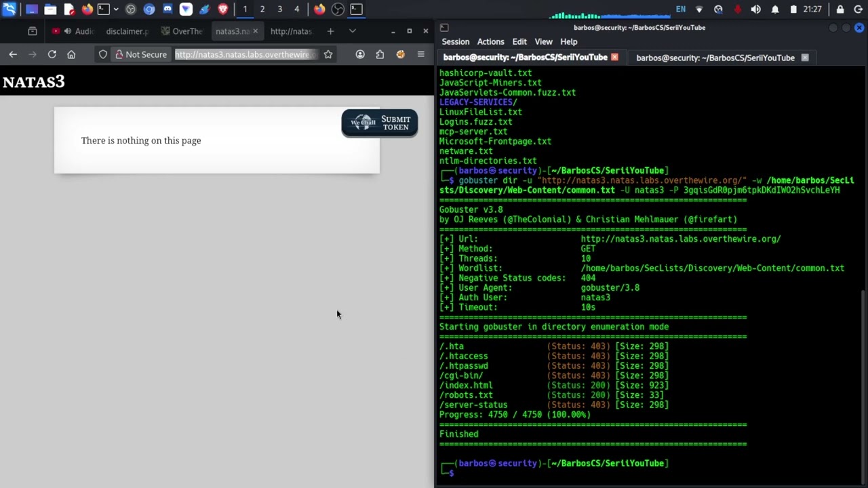The width and height of the screenshot is (868, 488).
Task: Open the notifications bell icon
Action: point(775,9)
